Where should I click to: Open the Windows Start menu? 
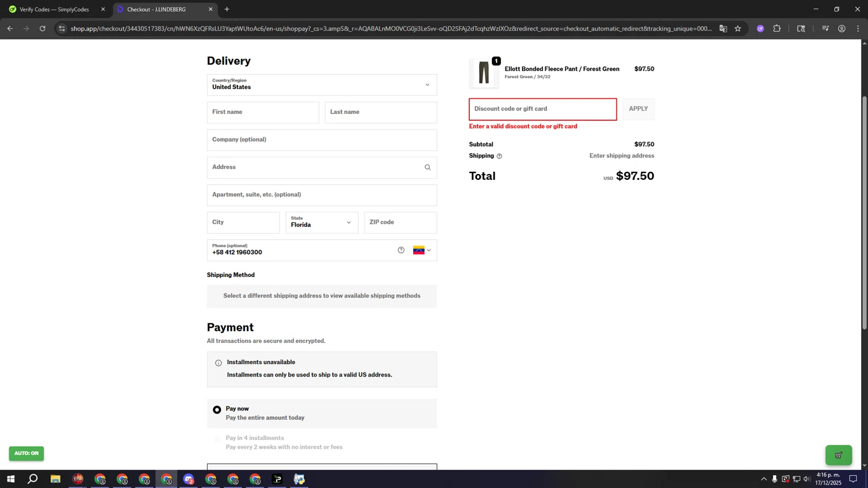coord(10,479)
